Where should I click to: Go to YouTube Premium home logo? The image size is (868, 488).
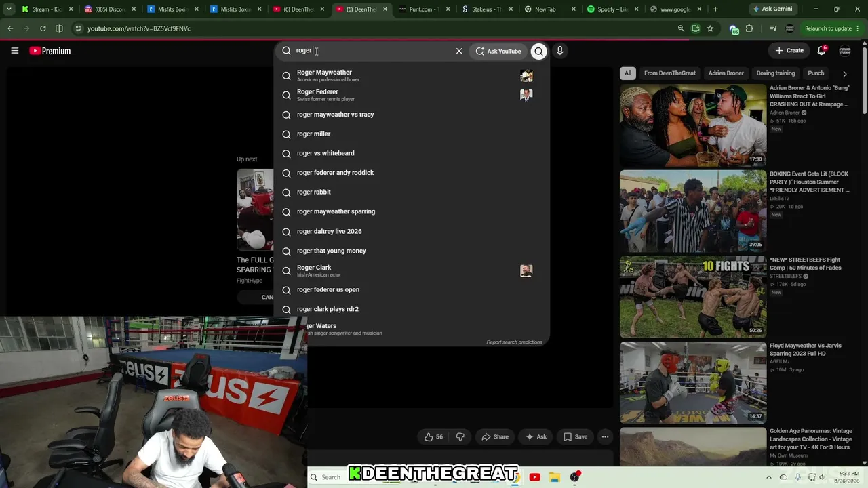pos(50,51)
